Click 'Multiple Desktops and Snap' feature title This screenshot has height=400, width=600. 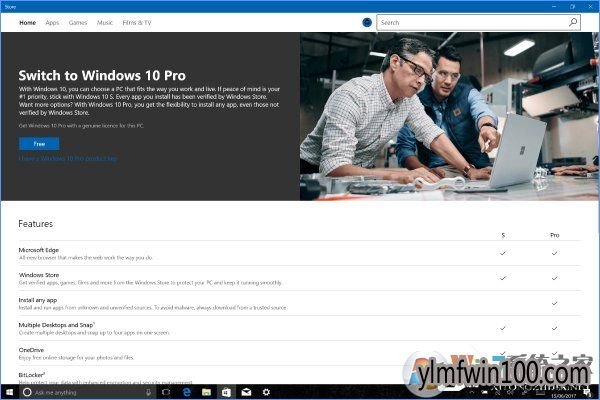tap(56, 325)
